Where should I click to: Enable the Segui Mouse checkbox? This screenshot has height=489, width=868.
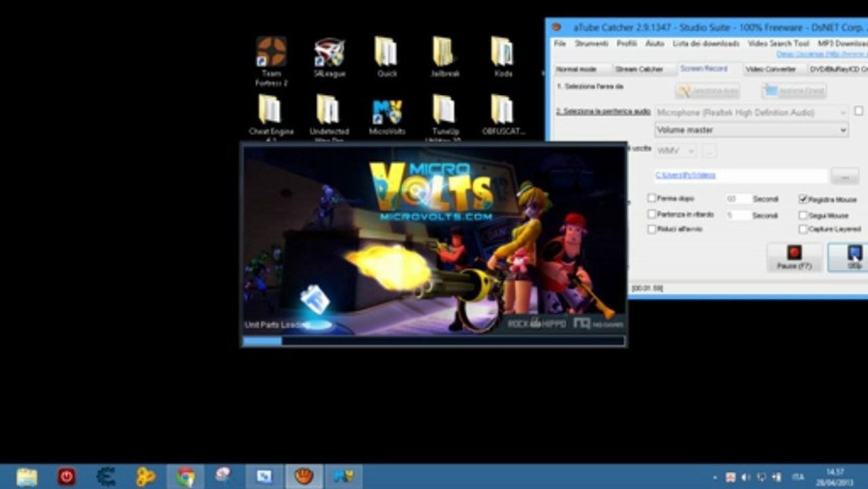[803, 215]
